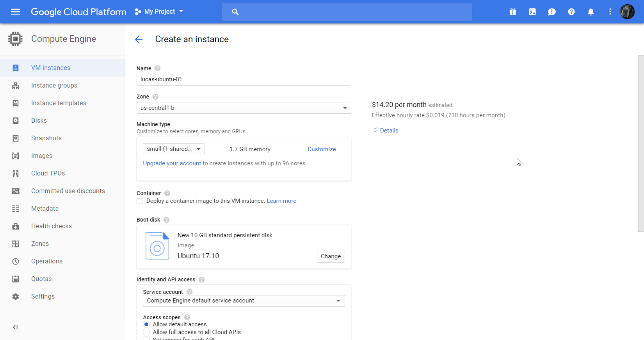The image size is (644, 340).
Task: Open the user account avatar
Action: point(628,12)
